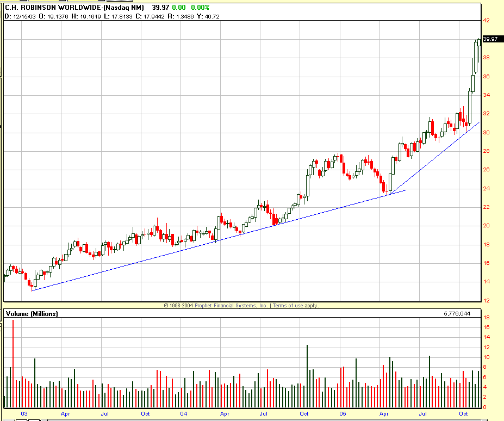504x421 pixels.
Task: Click the 38 price axis label
Action: (486, 58)
